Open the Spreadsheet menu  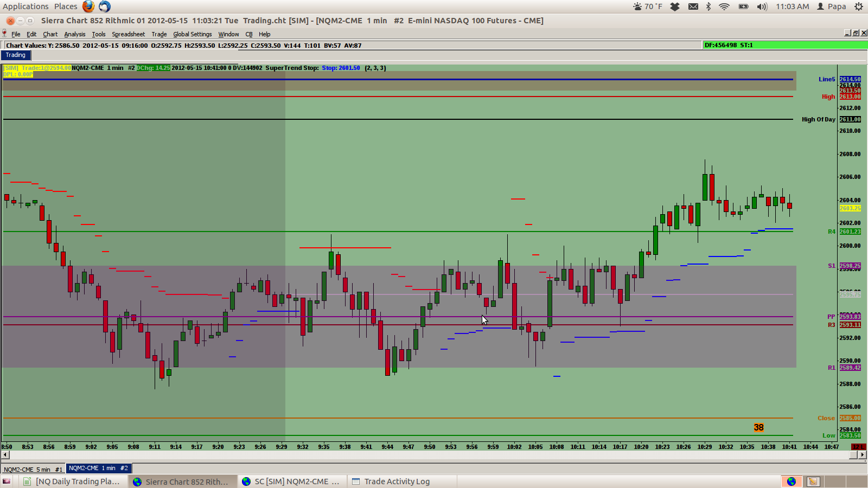129,34
